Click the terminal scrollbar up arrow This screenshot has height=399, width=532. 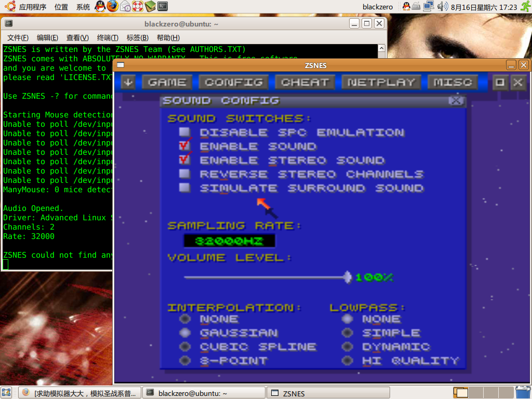(x=382, y=48)
